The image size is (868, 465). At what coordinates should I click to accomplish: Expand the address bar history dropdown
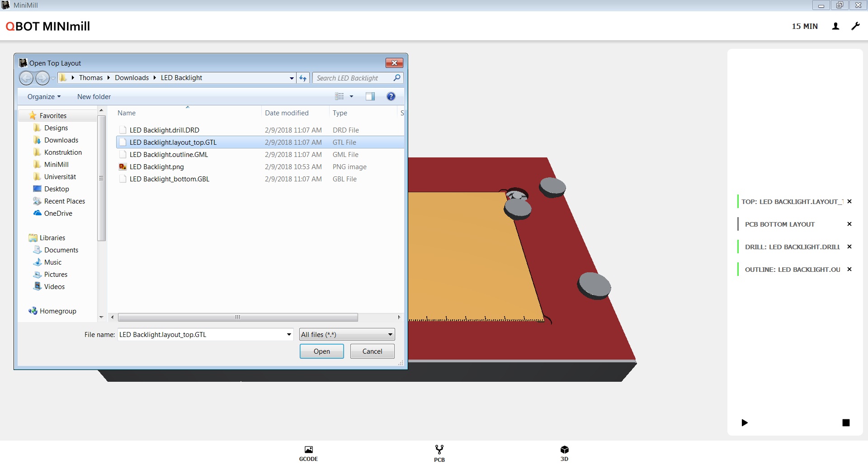[292, 78]
